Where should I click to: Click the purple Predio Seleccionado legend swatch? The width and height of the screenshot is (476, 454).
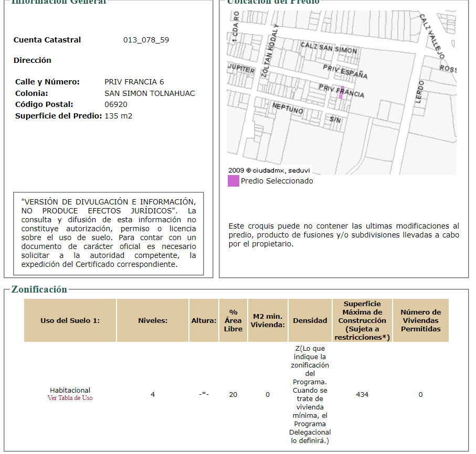click(234, 181)
